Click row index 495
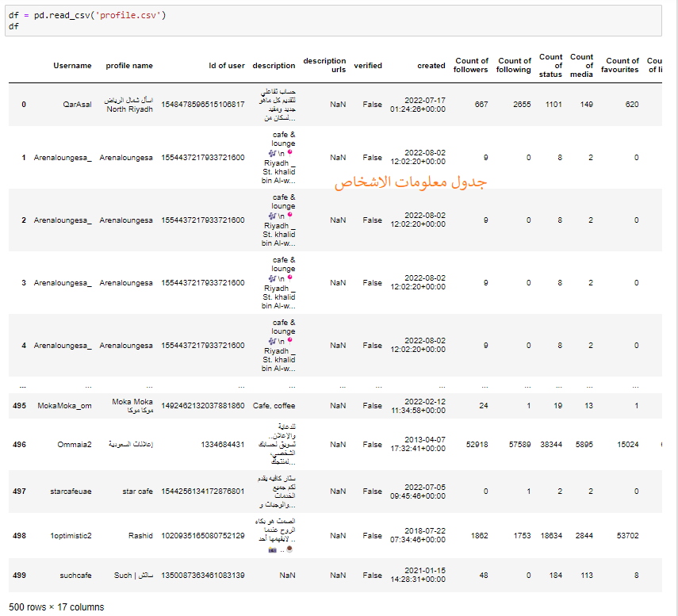 [x=20, y=406]
